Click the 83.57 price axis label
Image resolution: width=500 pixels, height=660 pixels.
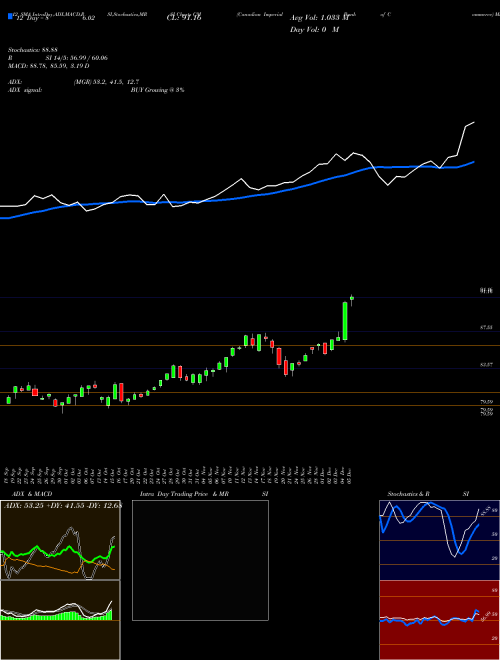pos(487,365)
